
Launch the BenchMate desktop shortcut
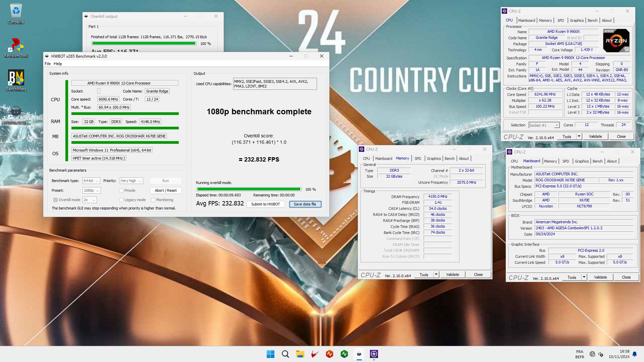pyautogui.click(x=16, y=80)
